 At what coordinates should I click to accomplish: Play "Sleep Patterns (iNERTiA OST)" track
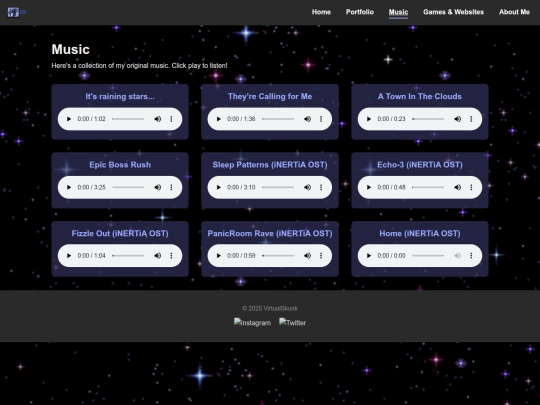pos(219,187)
